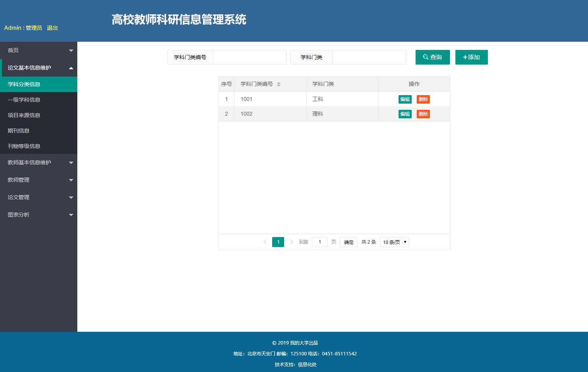Collapse 论文基本信息维护 menu section
Viewport: 588px width, 372px height.
[x=39, y=68]
